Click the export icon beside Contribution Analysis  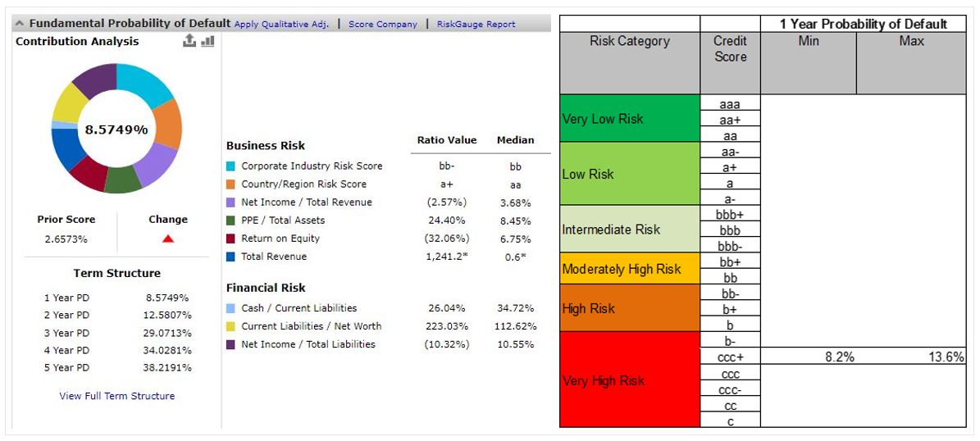click(189, 41)
